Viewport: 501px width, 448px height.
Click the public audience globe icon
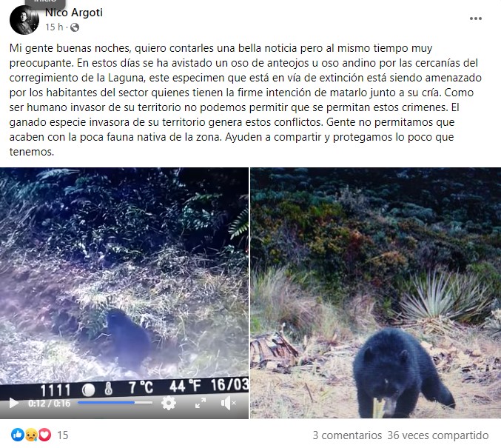click(75, 27)
